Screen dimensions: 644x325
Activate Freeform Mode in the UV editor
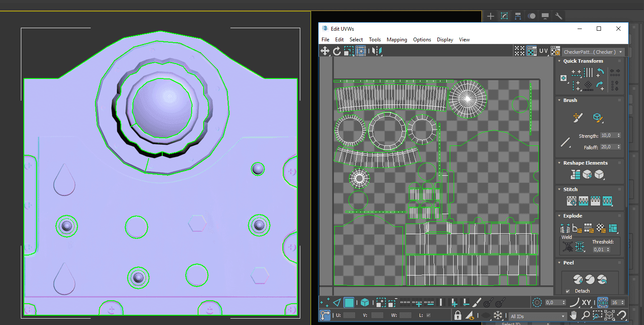(x=362, y=50)
